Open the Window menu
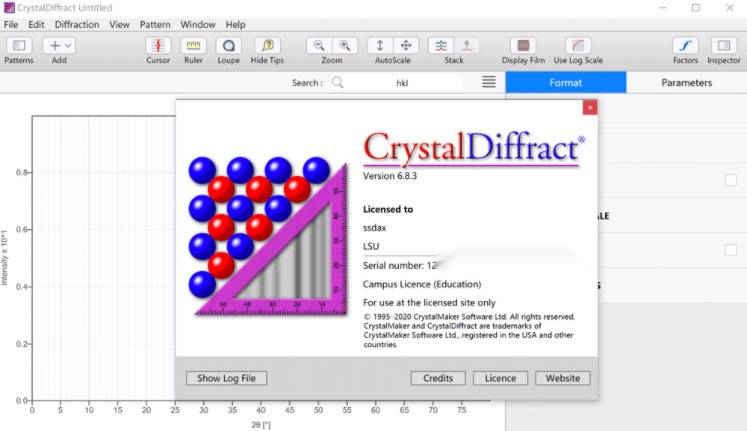 [198, 24]
